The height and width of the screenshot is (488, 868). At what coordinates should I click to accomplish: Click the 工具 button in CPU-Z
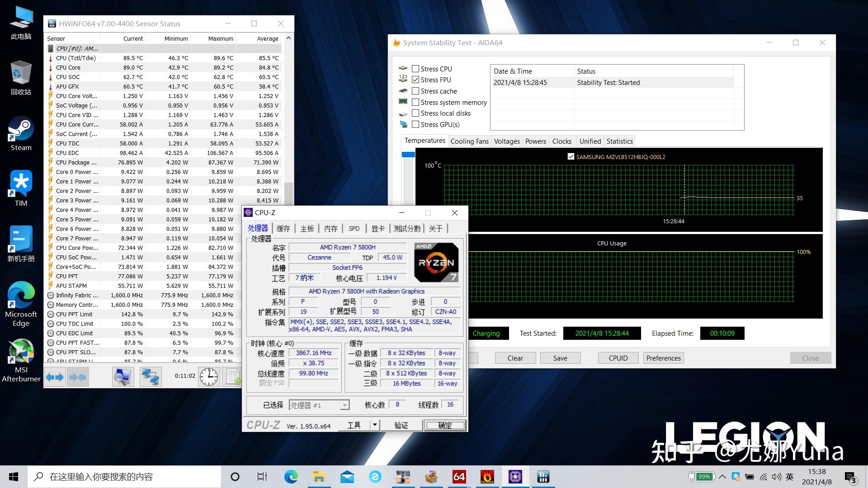[354, 425]
